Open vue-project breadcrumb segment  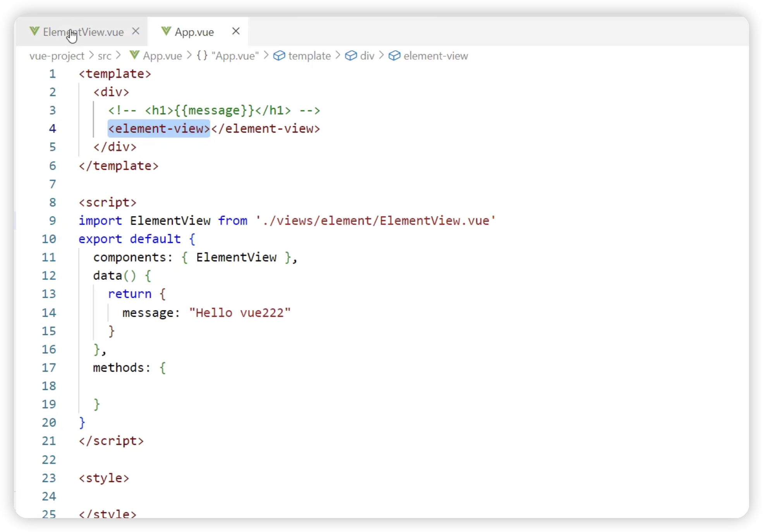[57, 56]
